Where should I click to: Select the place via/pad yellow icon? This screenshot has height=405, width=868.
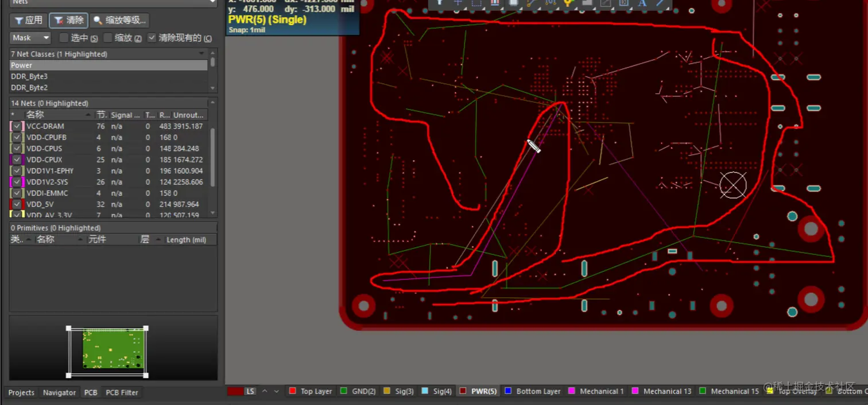click(568, 3)
